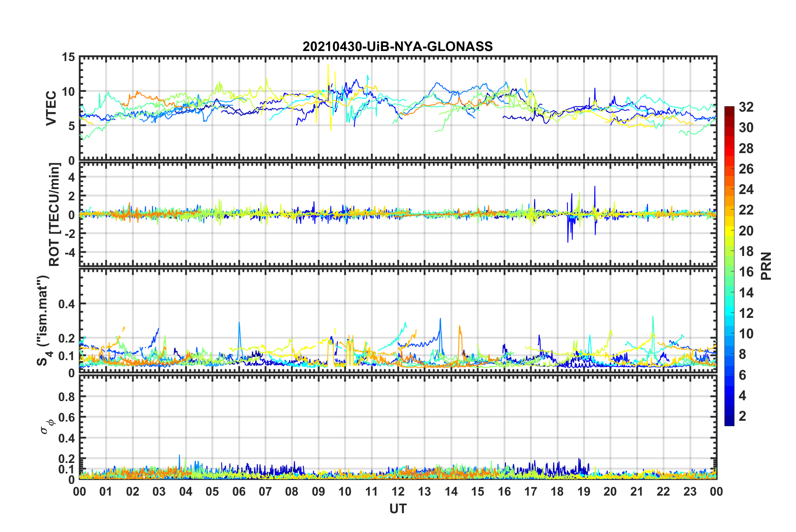Click ROT axis tick value -4
Viewport: 796px width, 532px height.
(69, 252)
